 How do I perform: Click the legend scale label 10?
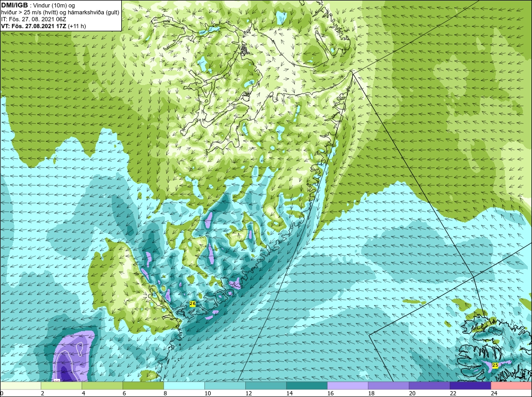click(207, 393)
